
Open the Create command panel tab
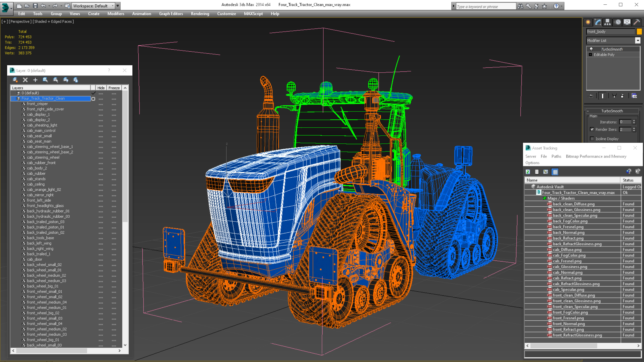point(588,22)
